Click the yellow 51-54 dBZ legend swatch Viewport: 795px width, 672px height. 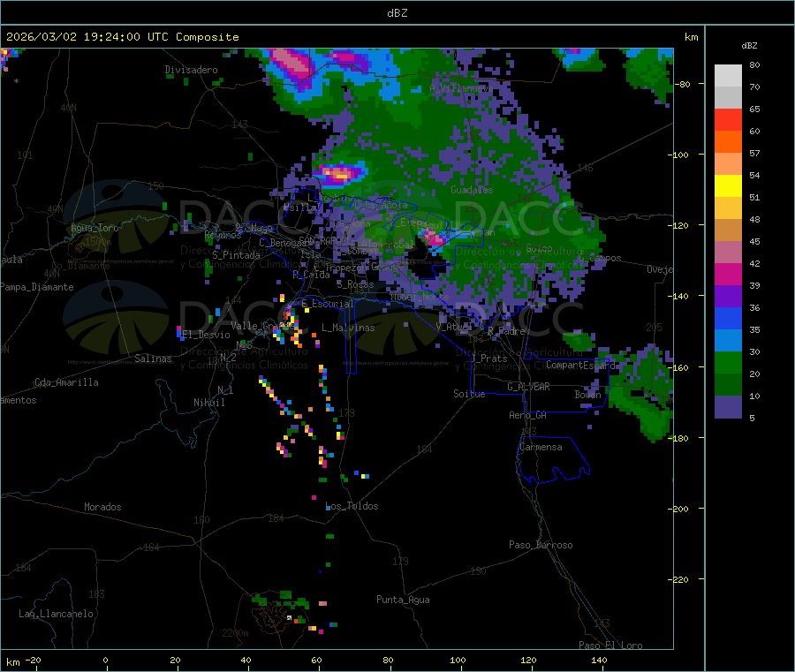[x=728, y=186]
